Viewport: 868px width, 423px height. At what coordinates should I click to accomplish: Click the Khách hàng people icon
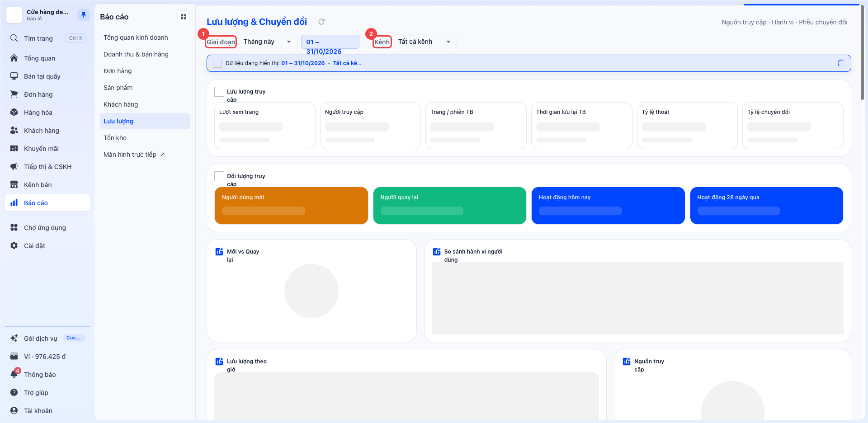click(14, 130)
